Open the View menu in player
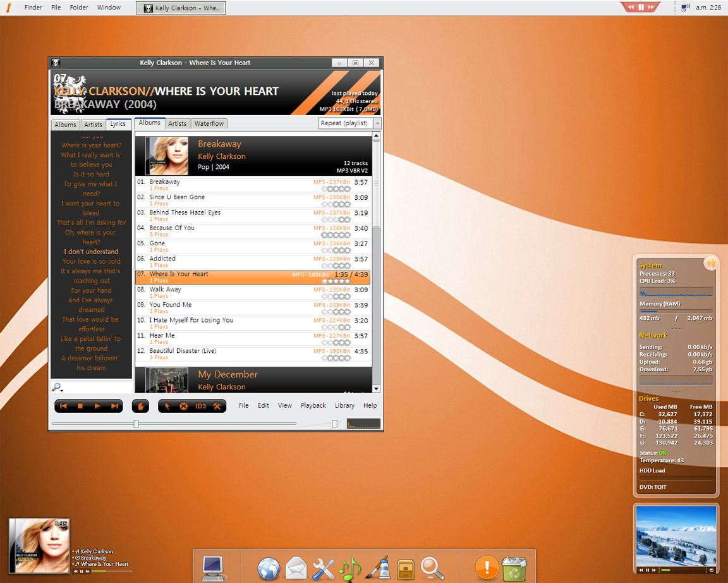Viewport: 728px width, 583px height. click(x=285, y=405)
